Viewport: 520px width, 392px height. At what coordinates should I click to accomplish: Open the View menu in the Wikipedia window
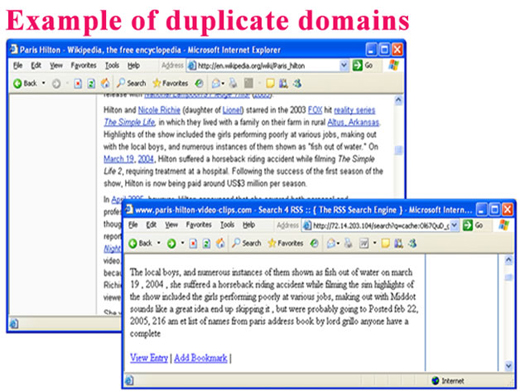click(x=56, y=66)
